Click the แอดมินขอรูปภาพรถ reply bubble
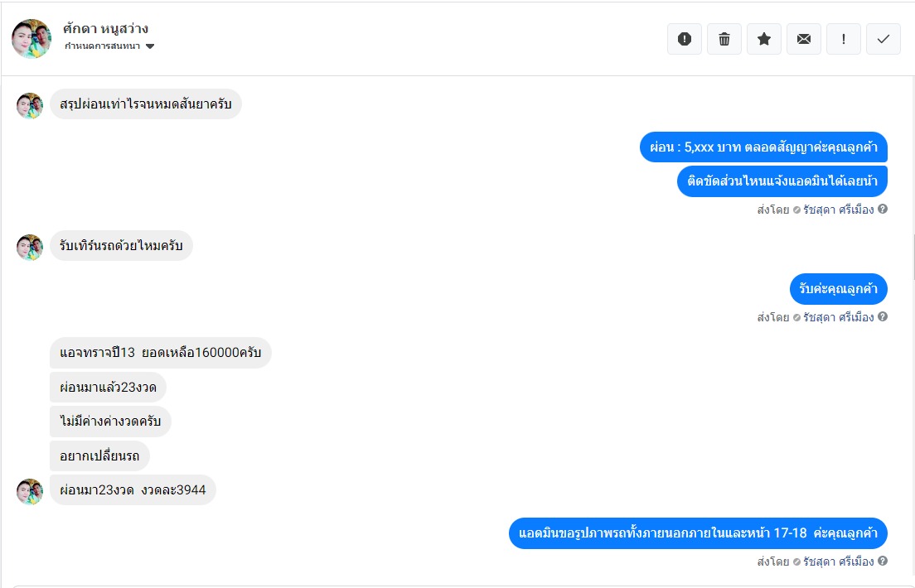 (x=698, y=533)
